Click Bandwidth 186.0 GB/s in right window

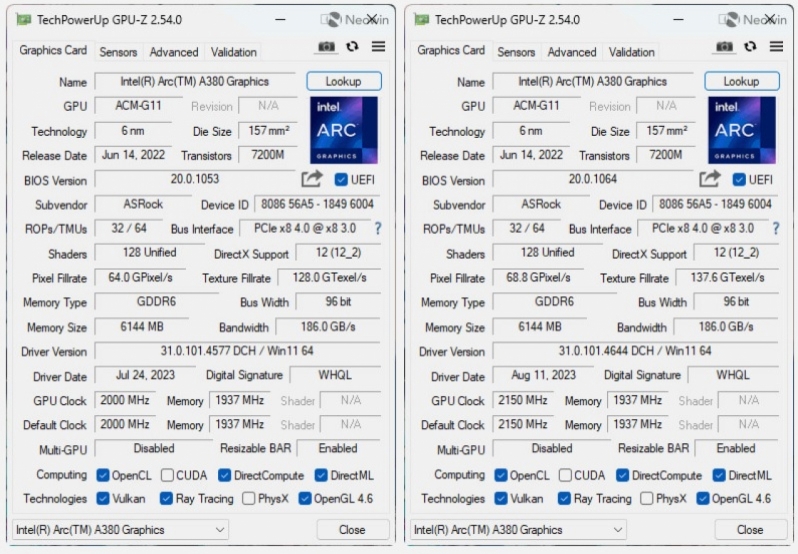(x=726, y=327)
